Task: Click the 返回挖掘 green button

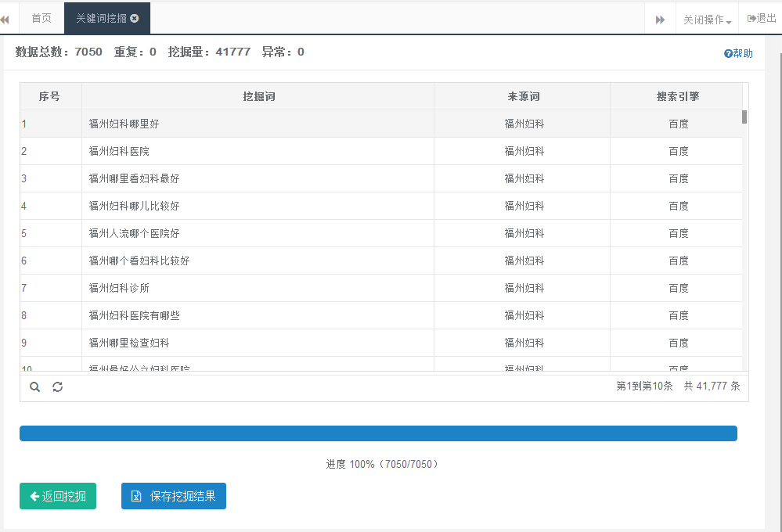Action: pyautogui.click(x=57, y=495)
